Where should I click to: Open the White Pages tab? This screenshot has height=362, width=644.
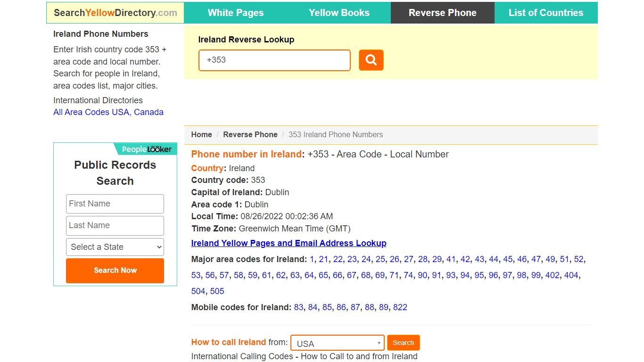pos(236,13)
